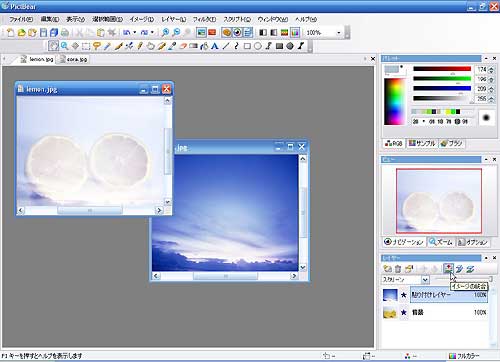Toggle the palette panel toolbar button

[226, 33]
